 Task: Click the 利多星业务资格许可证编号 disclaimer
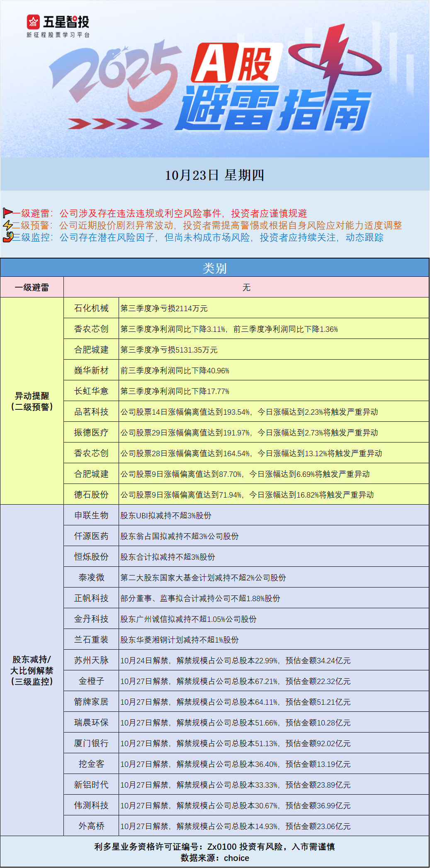215,846
